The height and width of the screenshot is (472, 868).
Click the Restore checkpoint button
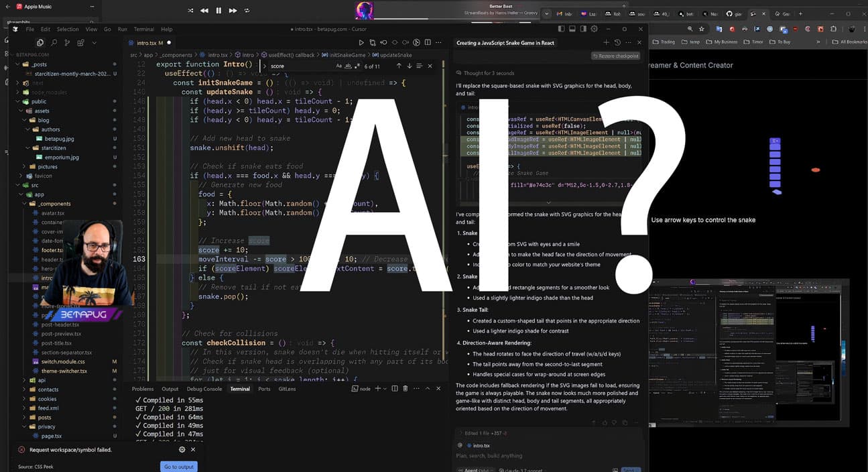[616, 56]
